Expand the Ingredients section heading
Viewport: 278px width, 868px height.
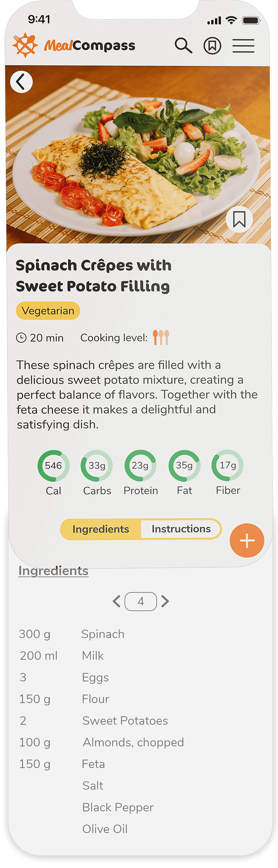click(x=53, y=570)
